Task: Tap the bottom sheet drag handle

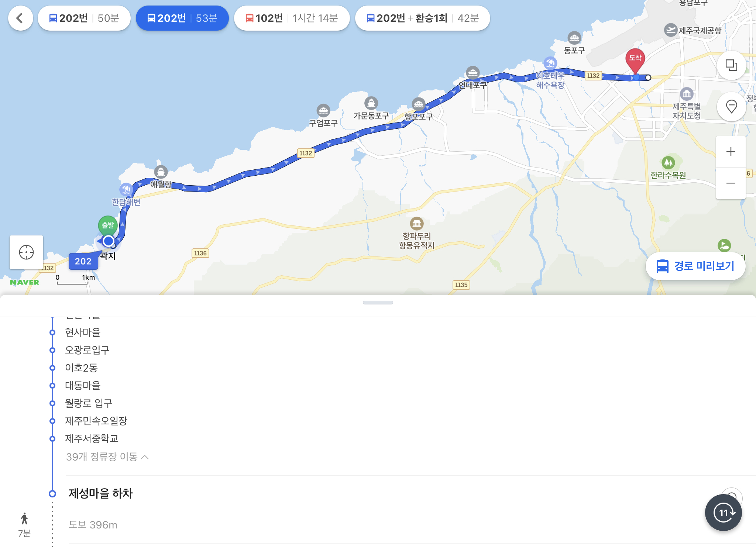Action: pyautogui.click(x=378, y=303)
